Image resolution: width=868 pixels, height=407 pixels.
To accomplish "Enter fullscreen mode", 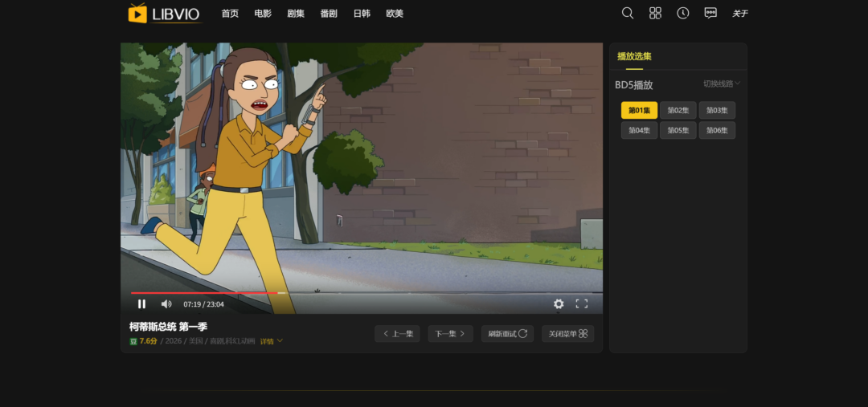I will (581, 303).
